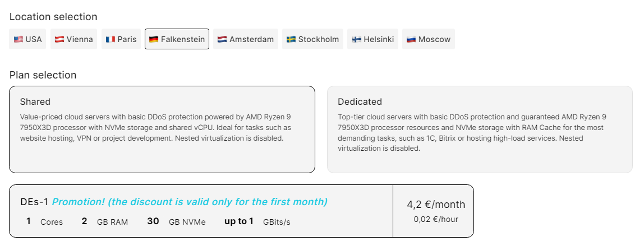Click the French flag beside Paris

[110, 39]
